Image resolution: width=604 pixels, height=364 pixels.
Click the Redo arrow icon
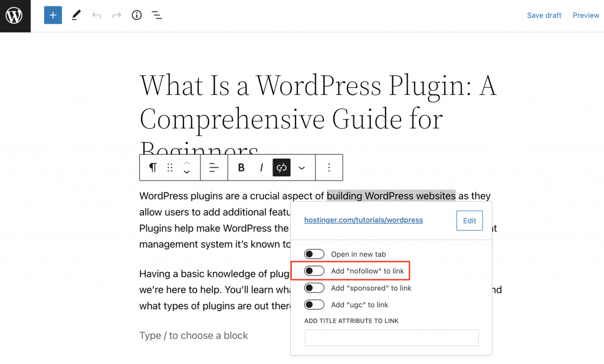[x=116, y=15]
